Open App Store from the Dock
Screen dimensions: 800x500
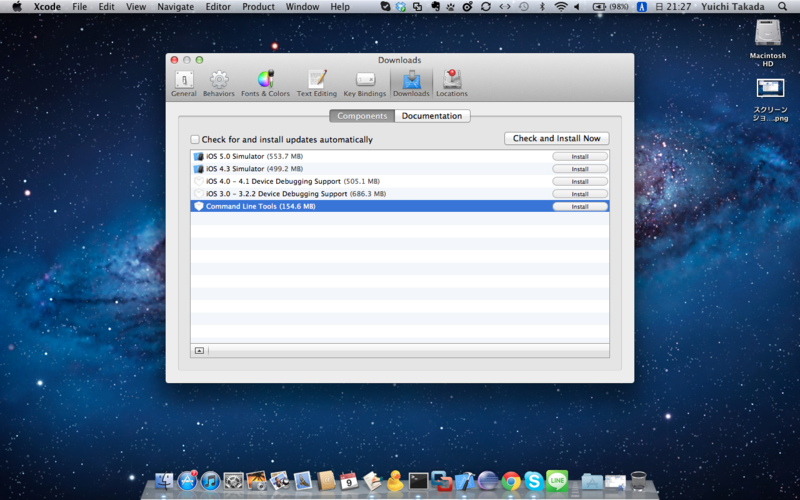[x=187, y=481]
